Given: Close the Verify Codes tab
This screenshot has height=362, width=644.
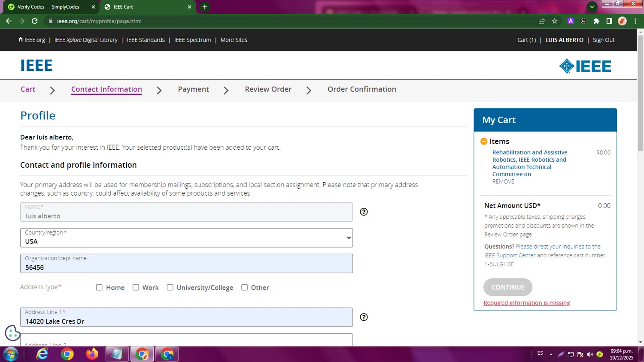Looking at the screenshot, I should [93, 7].
